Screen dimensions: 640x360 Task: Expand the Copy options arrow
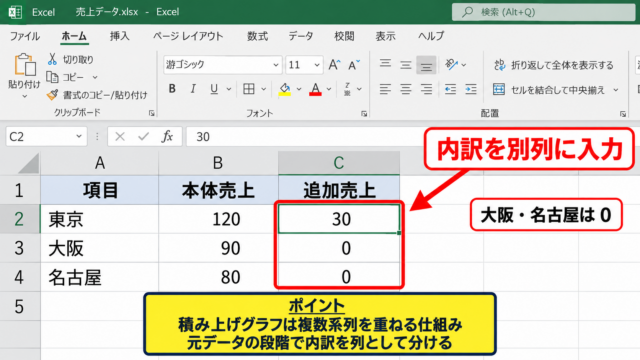coord(95,77)
